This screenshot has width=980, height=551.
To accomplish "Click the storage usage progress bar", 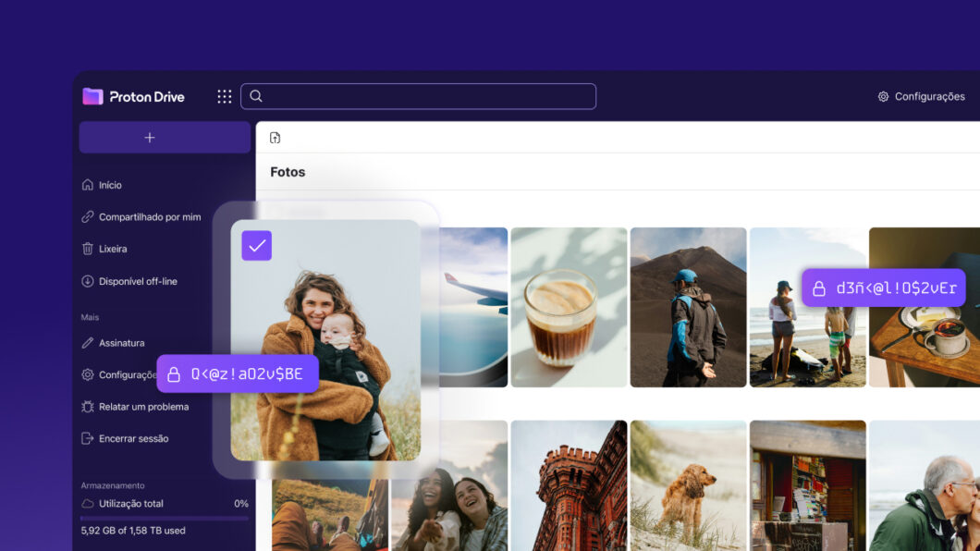I will [x=165, y=519].
